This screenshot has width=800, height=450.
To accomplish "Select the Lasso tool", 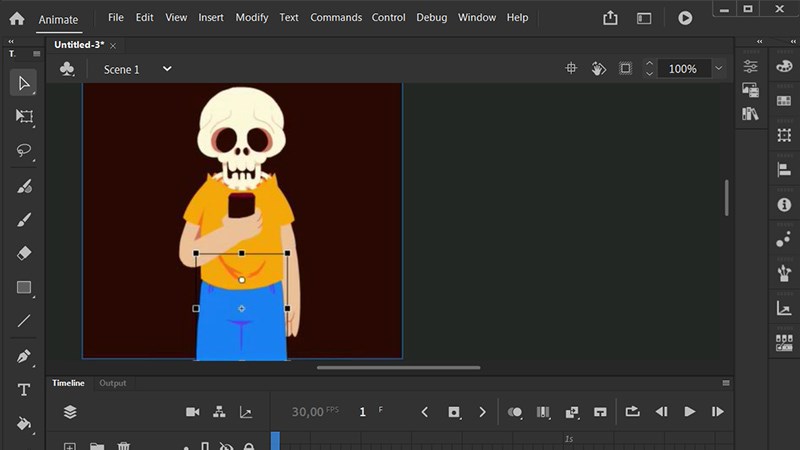I will coord(24,150).
